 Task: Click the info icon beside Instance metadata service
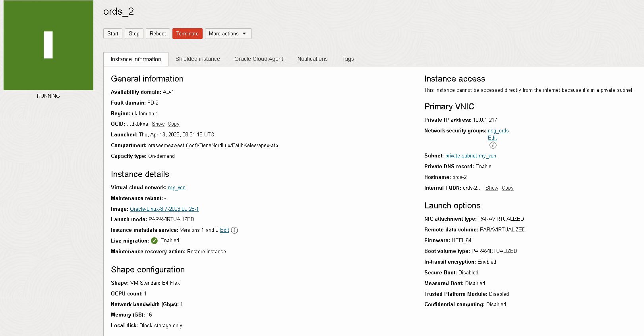pyautogui.click(x=234, y=230)
